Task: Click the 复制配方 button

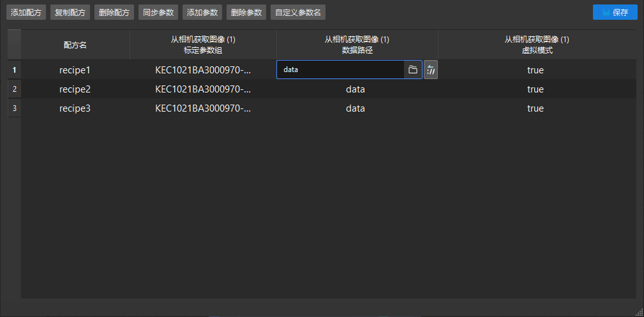Action: tap(70, 12)
